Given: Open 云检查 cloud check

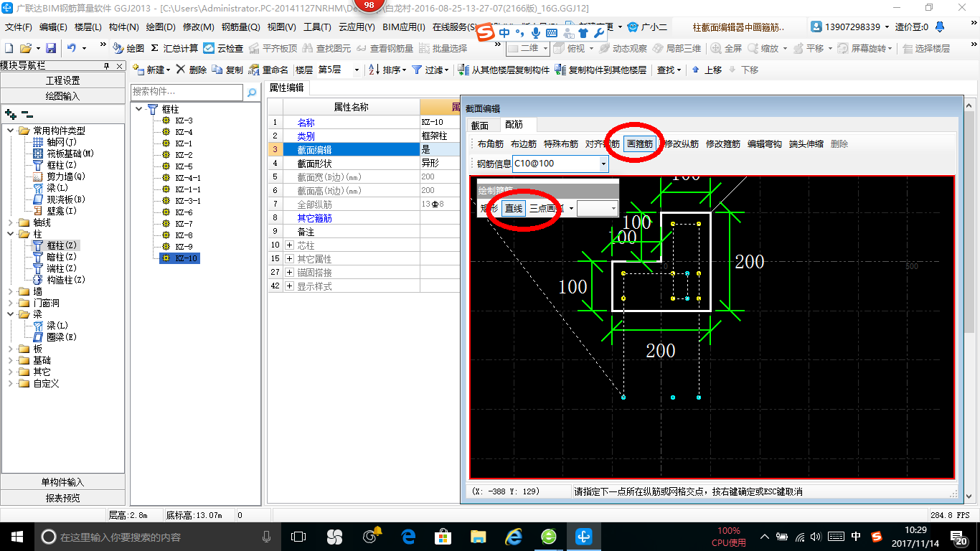Looking at the screenshot, I should click(x=223, y=48).
